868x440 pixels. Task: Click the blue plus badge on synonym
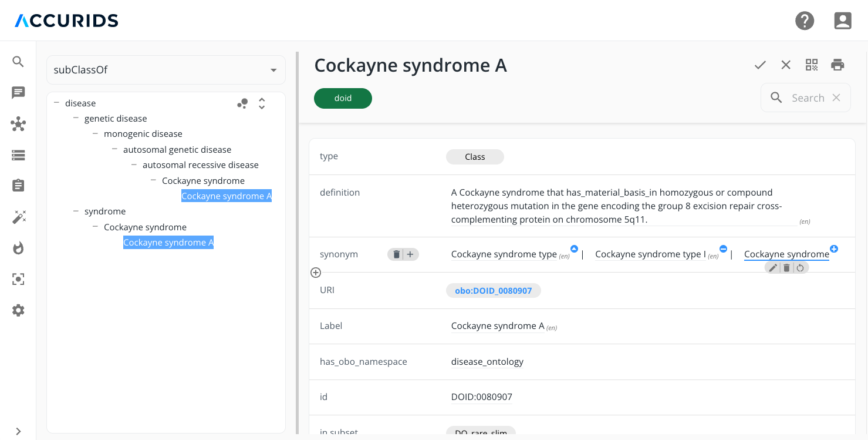click(x=834, y=249)
